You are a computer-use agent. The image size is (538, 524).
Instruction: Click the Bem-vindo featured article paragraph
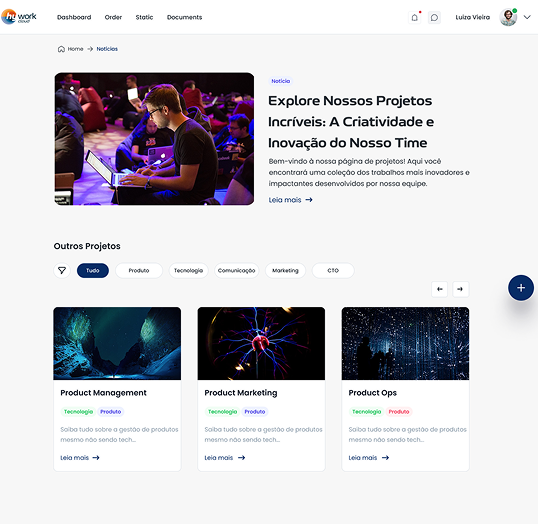point(369,173)
